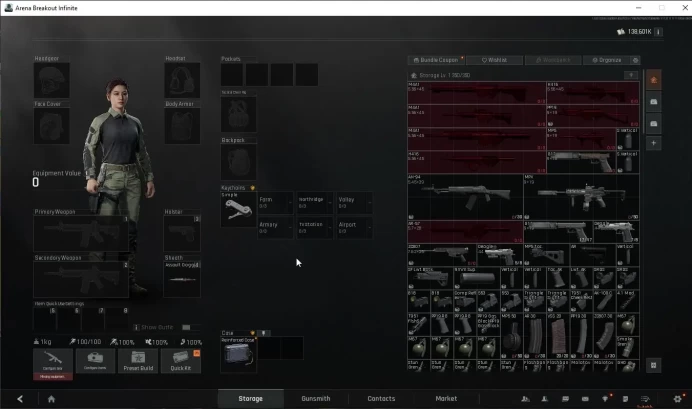
Task: Select the Simple keychain item
Action: pyautogui.click(x=238, y=209)
